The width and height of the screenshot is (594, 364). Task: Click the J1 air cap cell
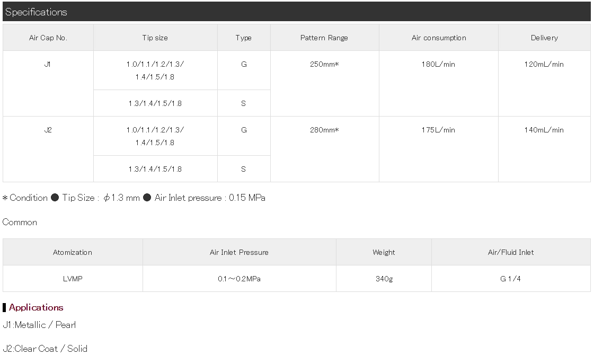(x=48, y=65)
